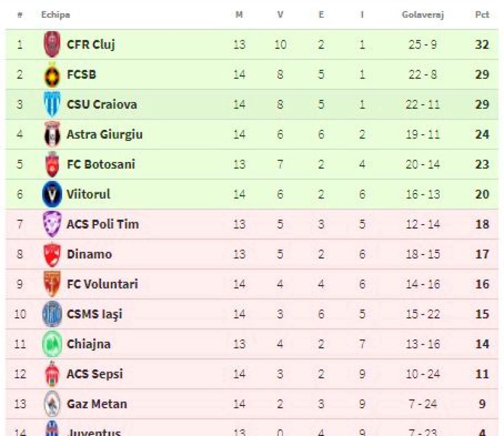The image size is (504, 436).
Task: Click the V wins column header
Action: 280,15
